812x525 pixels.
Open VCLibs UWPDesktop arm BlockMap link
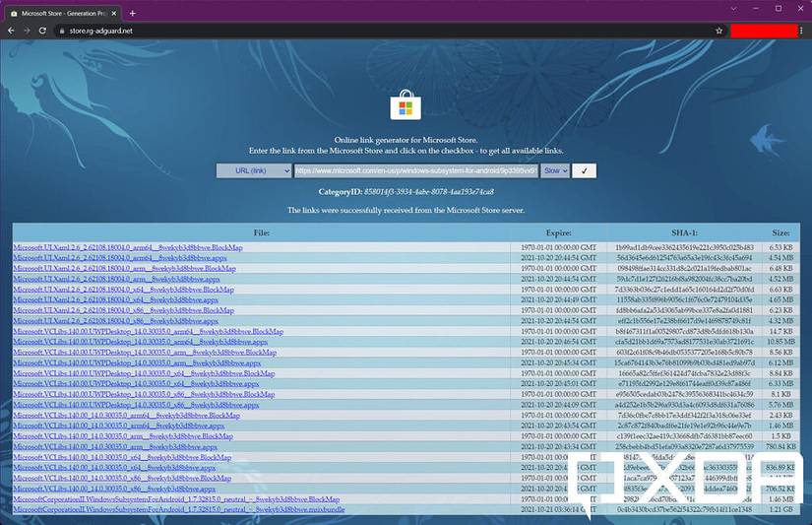[x=145, y=353]
